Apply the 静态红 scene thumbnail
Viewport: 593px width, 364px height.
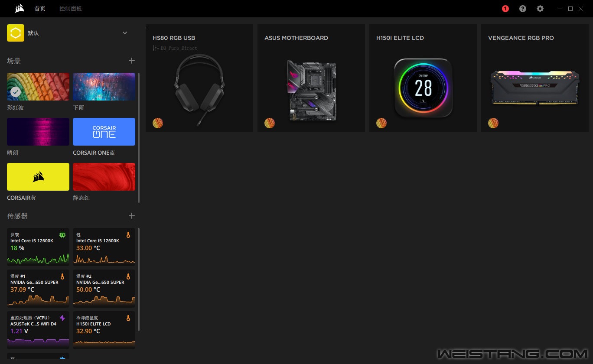tap(104, 177)
